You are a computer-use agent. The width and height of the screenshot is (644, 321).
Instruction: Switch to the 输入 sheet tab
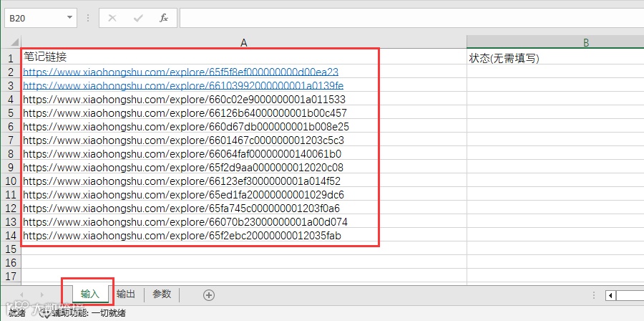[90, 294]
